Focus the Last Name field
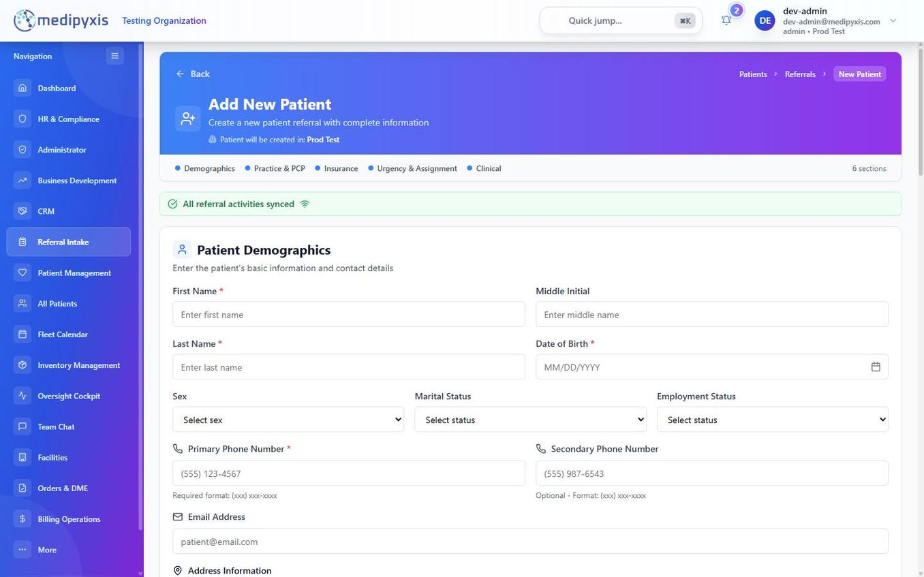 (x=349, y=367)
